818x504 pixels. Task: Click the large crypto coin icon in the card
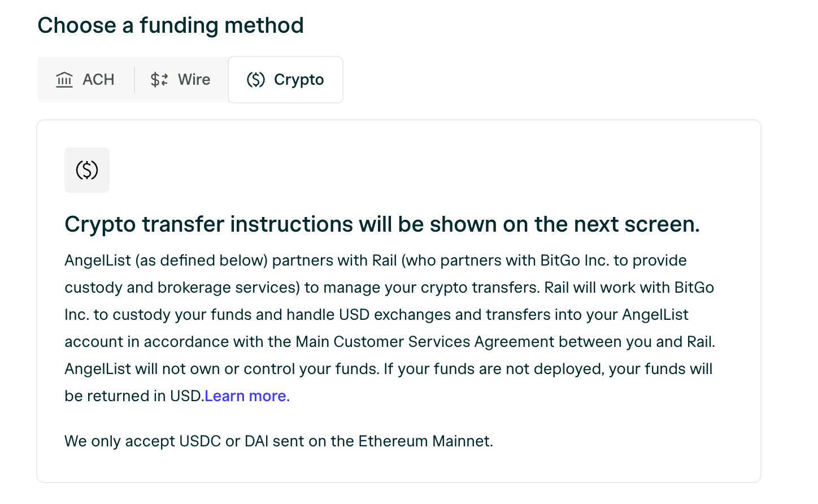pyautogui.click(x=87, y=170)
